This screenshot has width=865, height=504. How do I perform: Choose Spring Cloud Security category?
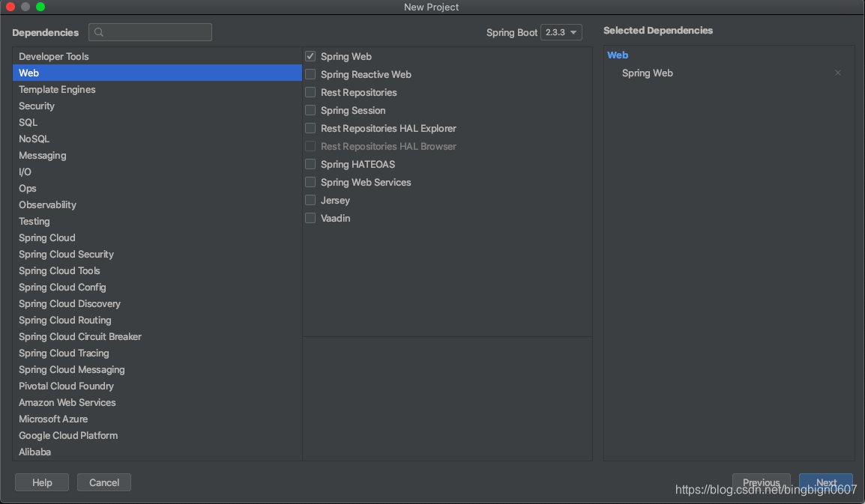pyautogui.click(x=157, y=254)
